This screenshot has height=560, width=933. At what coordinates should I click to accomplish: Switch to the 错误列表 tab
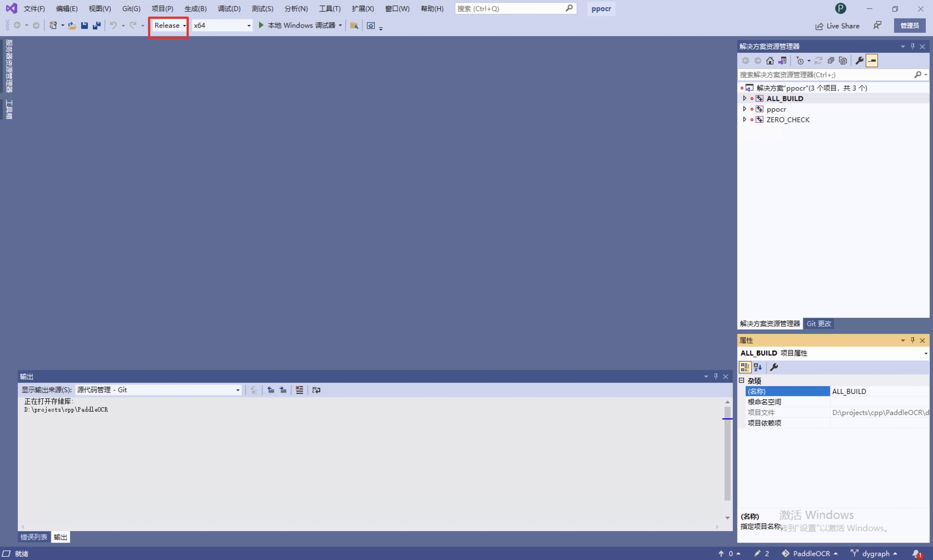coord(33,537)
